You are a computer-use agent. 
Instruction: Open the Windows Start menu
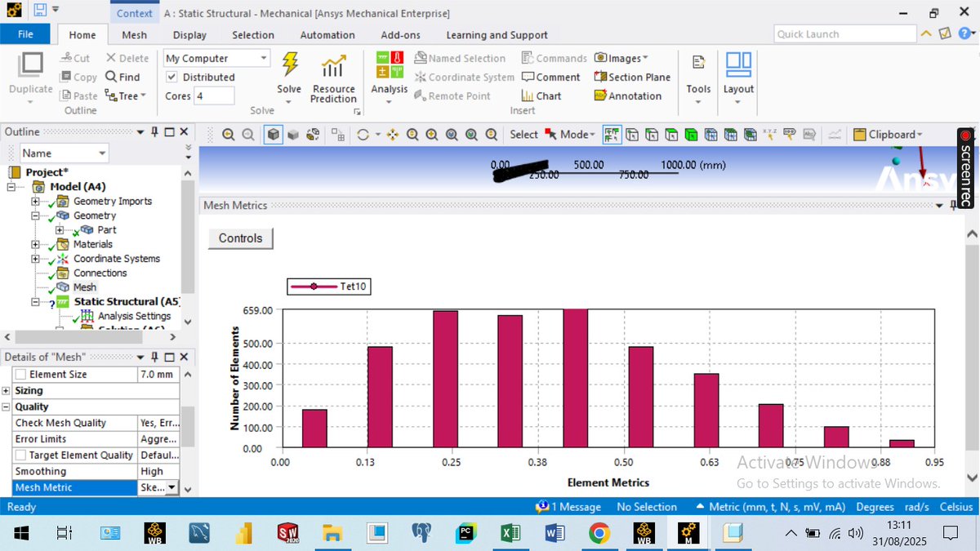[20, 533]
